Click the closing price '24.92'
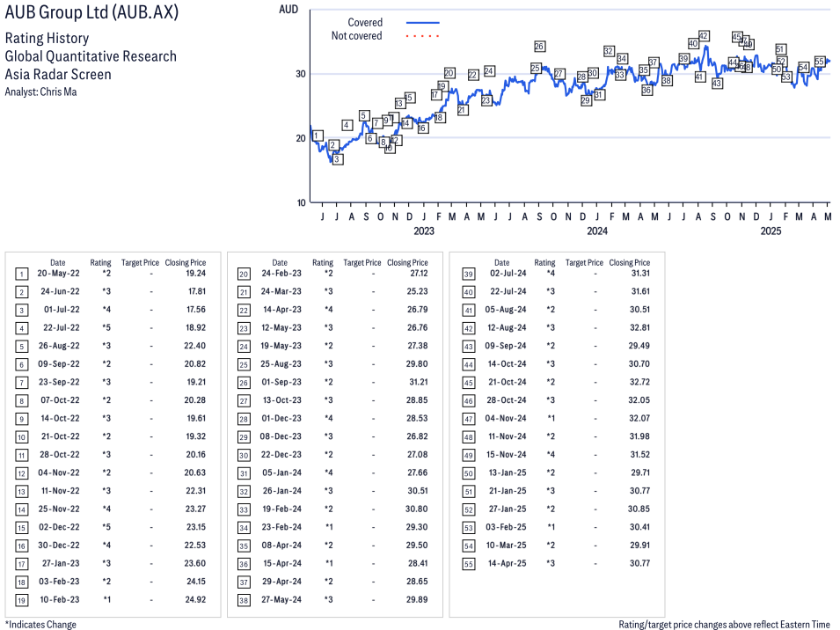This screenshot has height=630, width=840. pyautogui.click(x=195, y=599)
